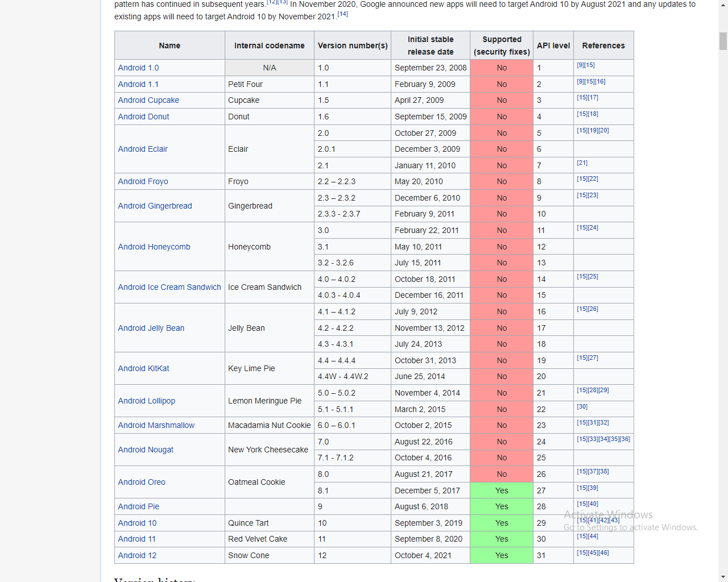Click the Initial stable release date header
728x582 pixels.
431,45
